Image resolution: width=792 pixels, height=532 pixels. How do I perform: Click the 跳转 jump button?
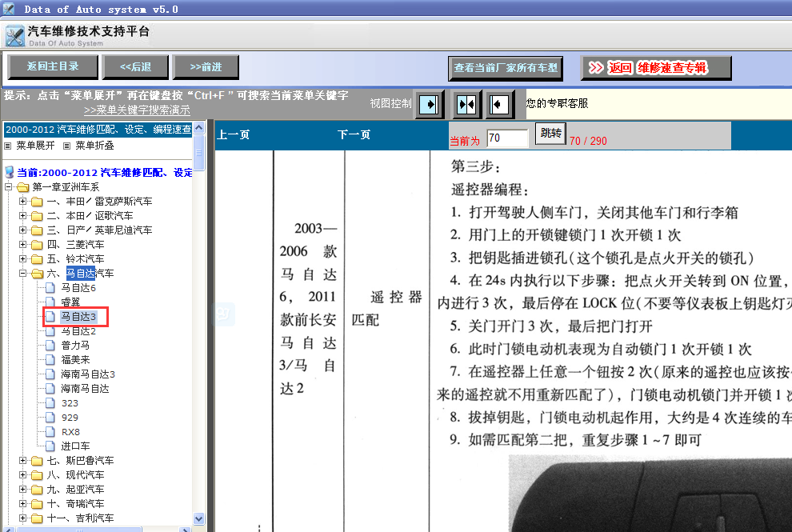(550, 134)
